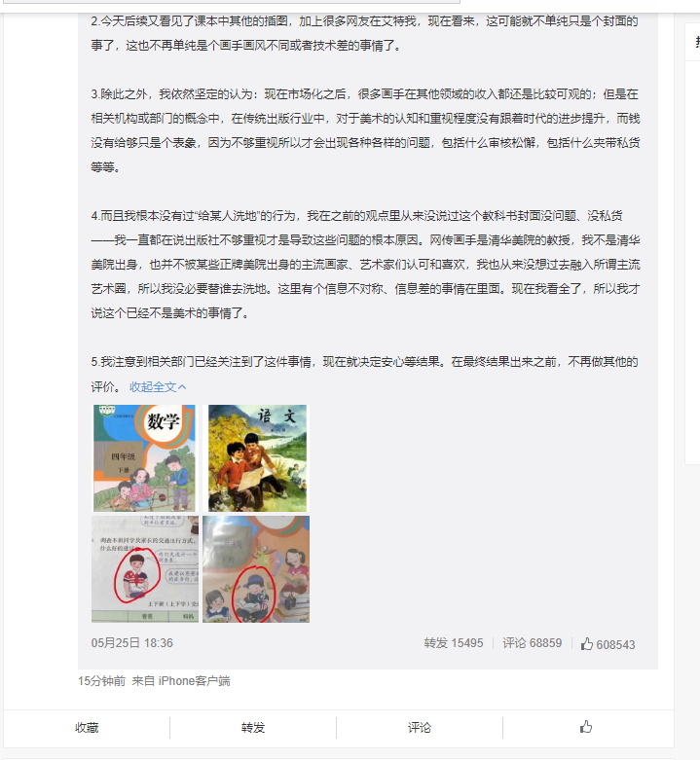Open the 数学 textbook cover thumbnail
The width and height of the screenshot is (700, 760).
point(144,458)
